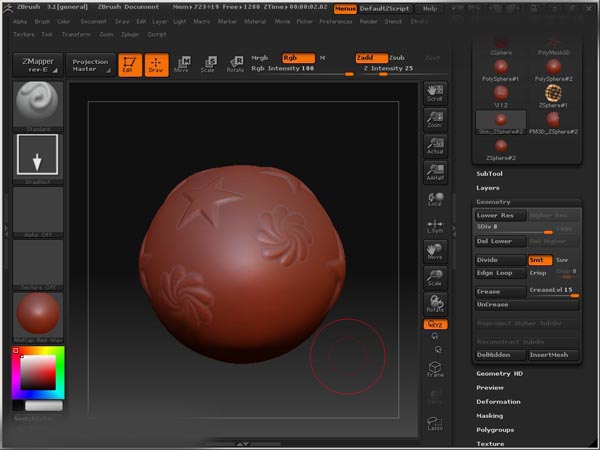
Task: Open the MatCap Red Wax material picker
Action: point(38,316)
